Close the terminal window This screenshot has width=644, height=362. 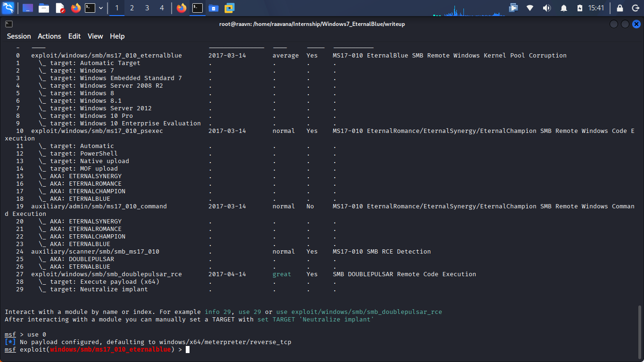636,24
